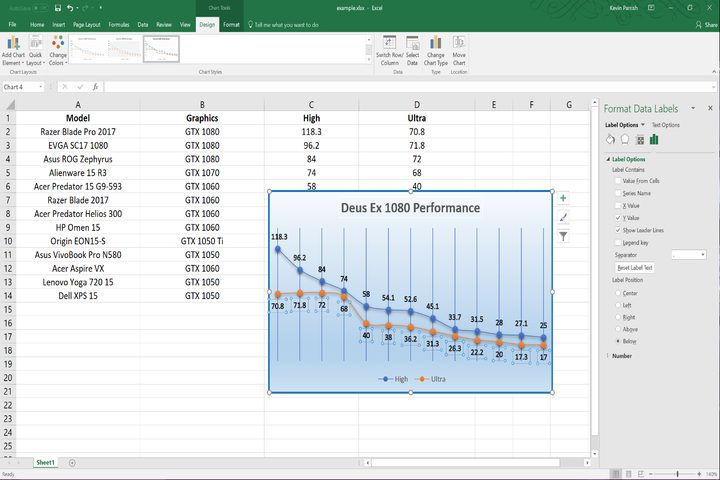Click the zoom in plus button
Viewport: 720px width, 480px height.
699,474
